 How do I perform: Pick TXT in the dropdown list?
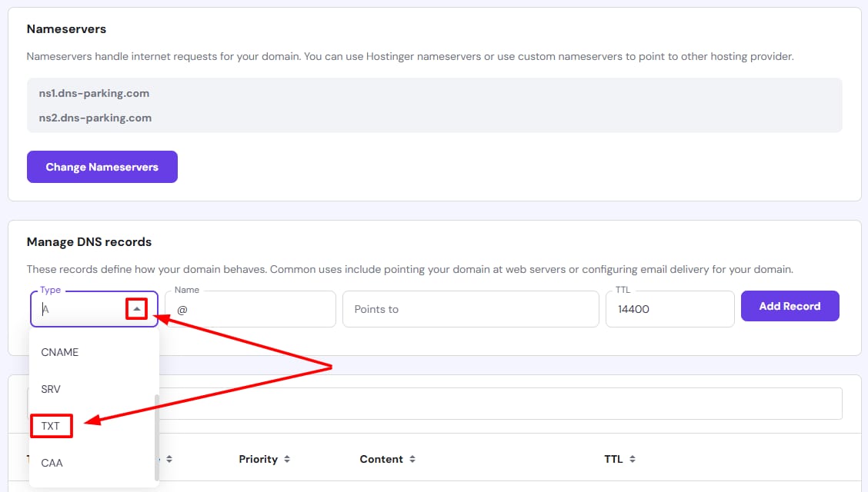[x=51, y=426]
